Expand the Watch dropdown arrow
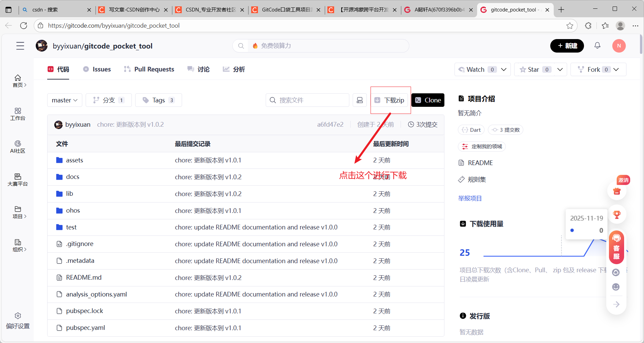Screen dimensions: 644x343 504,69
